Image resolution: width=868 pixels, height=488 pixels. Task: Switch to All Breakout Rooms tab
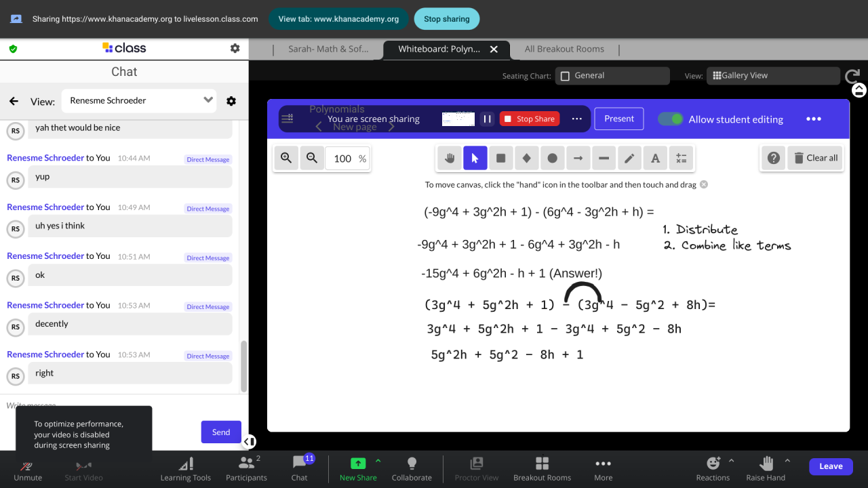pyautogui.click(x=564, y=49)
